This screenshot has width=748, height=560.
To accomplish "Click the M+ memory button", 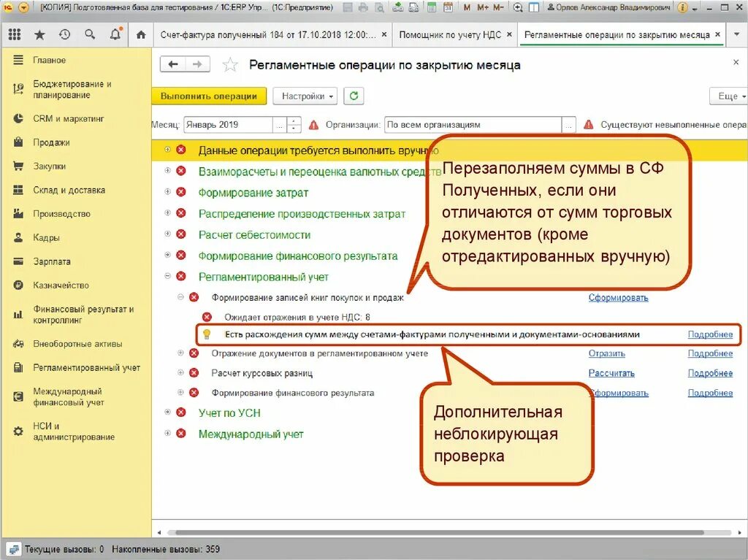I will (x=483, y=7).
